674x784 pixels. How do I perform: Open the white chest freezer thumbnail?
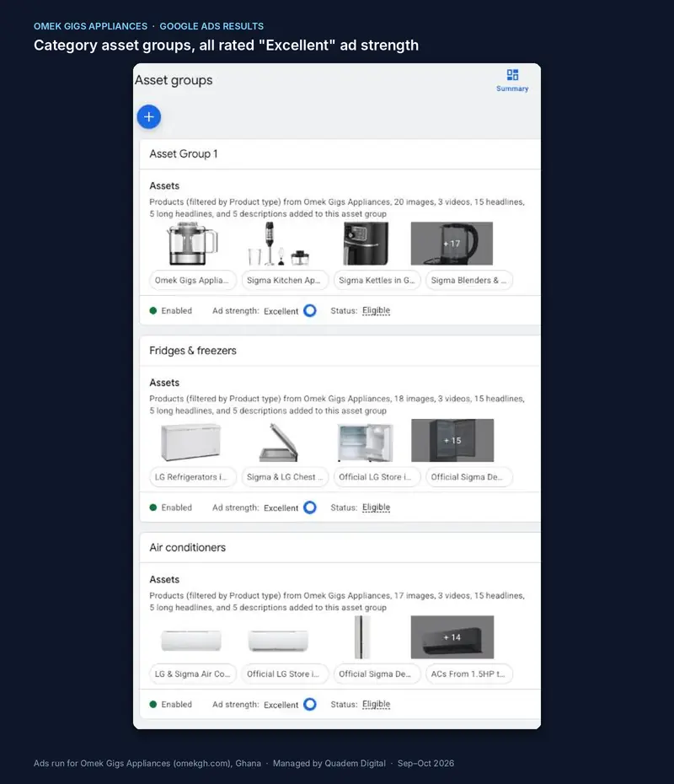pos(191,442)
